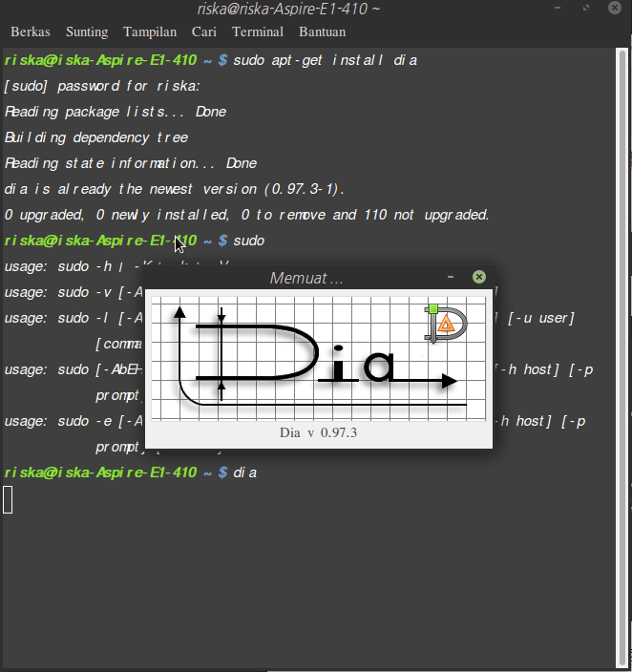Close the terminal window
The image size is (632, 672).
(x=615, y=8)
